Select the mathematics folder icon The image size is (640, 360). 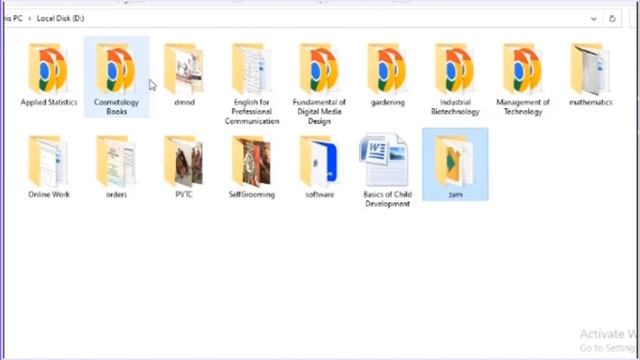pyautogui.click(x=591, y=69)
